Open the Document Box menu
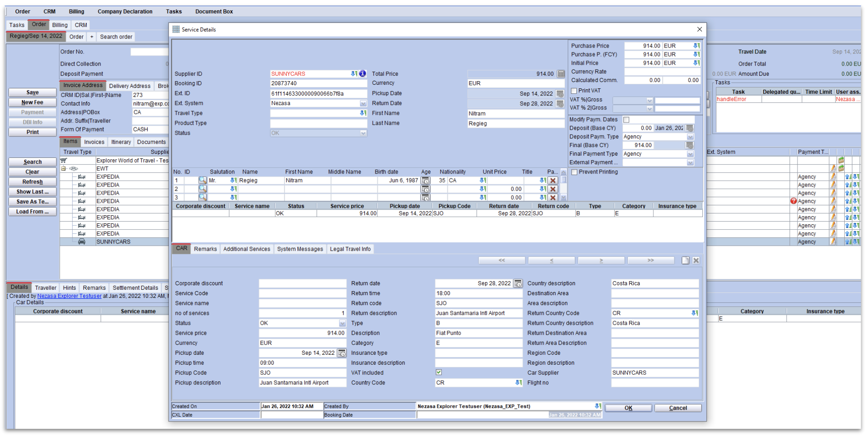 pos(214,12)
